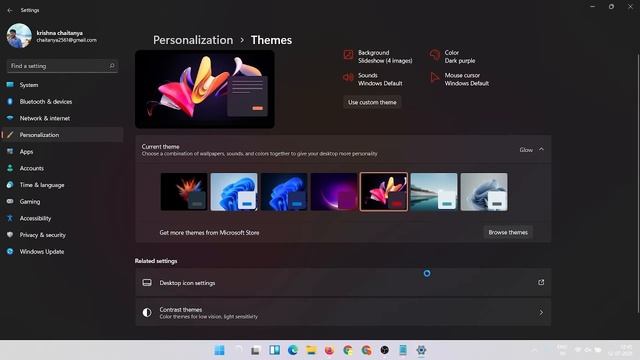The height and width of the screenshot is (360, 640).
Task: Open Widgets panel icon on taskbar
Action: click(x=274, y=350)
